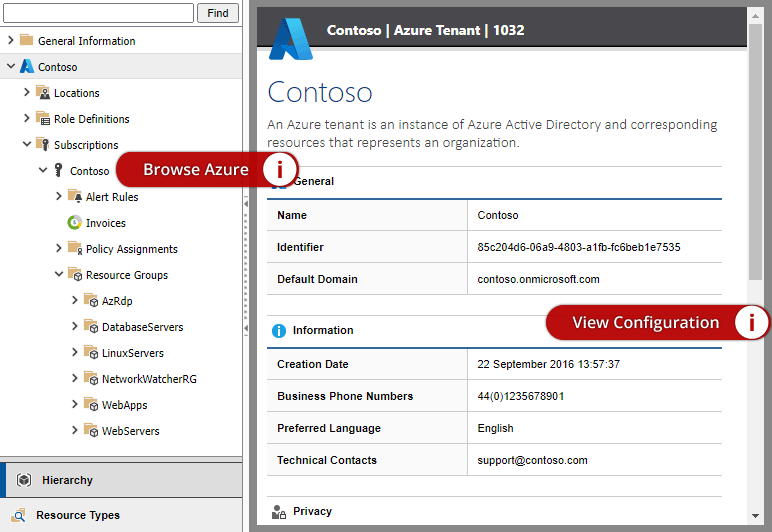This screenshot has width=772, height=532.
Task: Click the Find button
Action: pos(218,13)
